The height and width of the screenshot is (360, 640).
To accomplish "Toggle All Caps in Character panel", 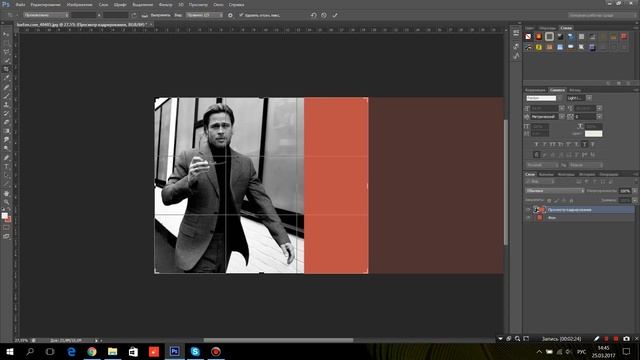I will (553, 144).
